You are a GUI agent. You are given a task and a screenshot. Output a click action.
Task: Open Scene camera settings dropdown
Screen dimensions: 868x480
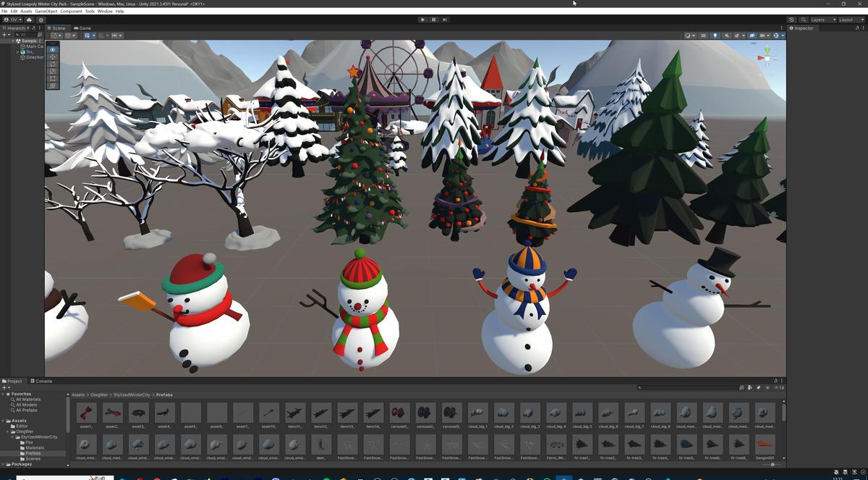point(765,35)
